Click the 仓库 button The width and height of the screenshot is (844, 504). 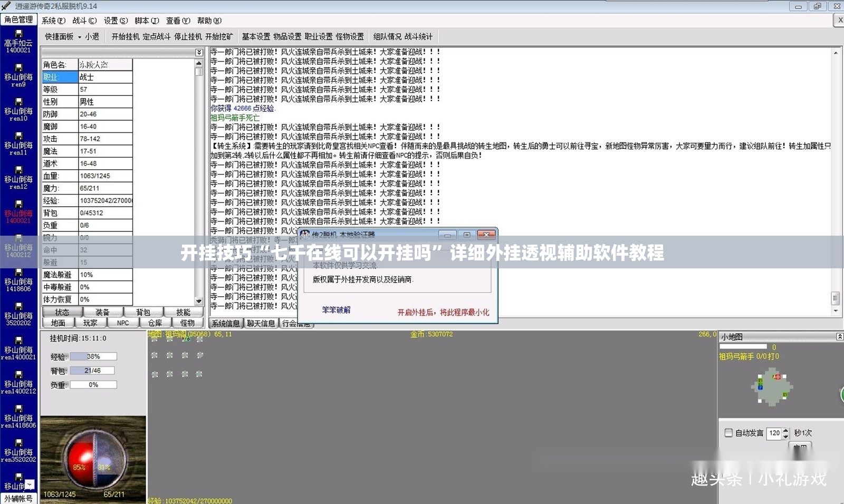pyautogui.click(x=155, y=323)
